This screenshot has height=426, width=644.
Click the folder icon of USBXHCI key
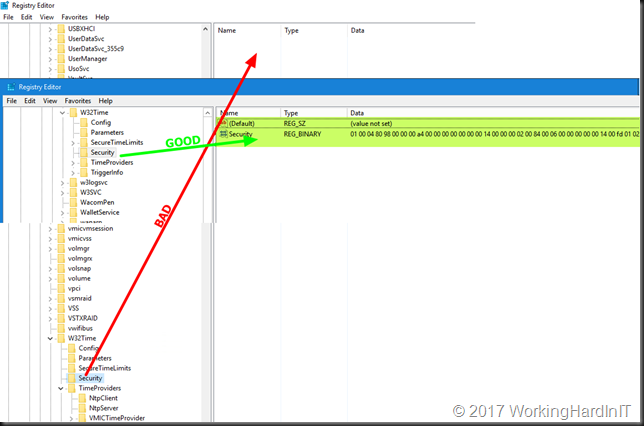point(61,28)
